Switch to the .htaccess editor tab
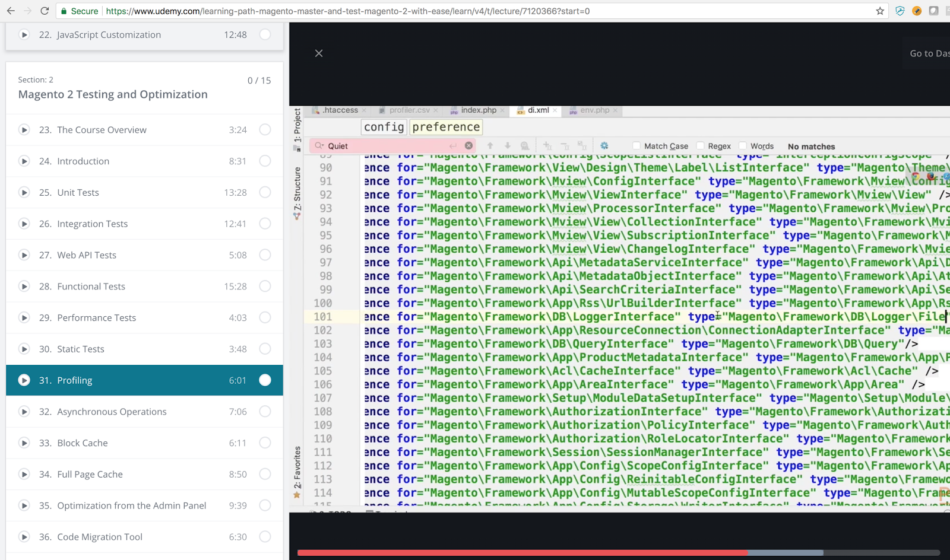 pyautogui.click(x=339, y=110)
